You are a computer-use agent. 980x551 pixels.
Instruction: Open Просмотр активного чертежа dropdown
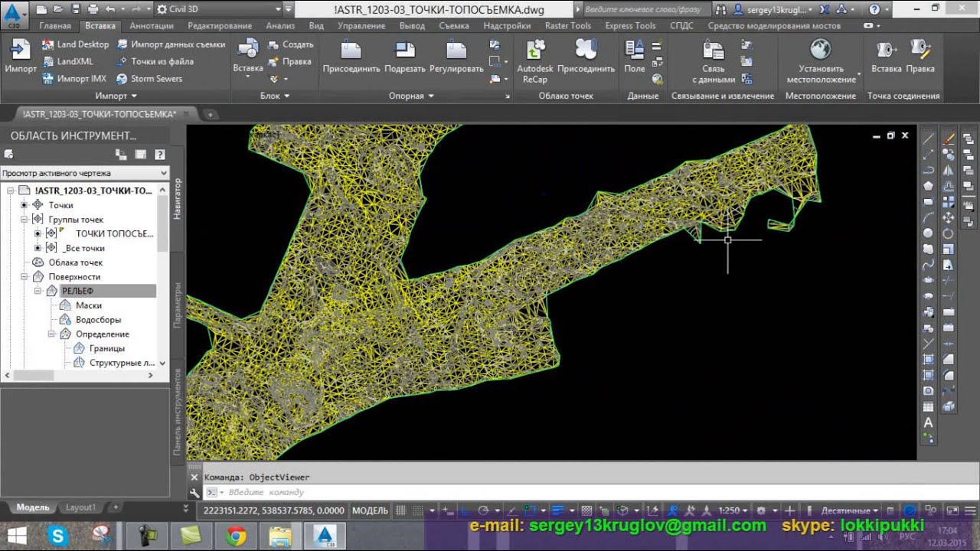pyautogui.click(x=84, y=173)
